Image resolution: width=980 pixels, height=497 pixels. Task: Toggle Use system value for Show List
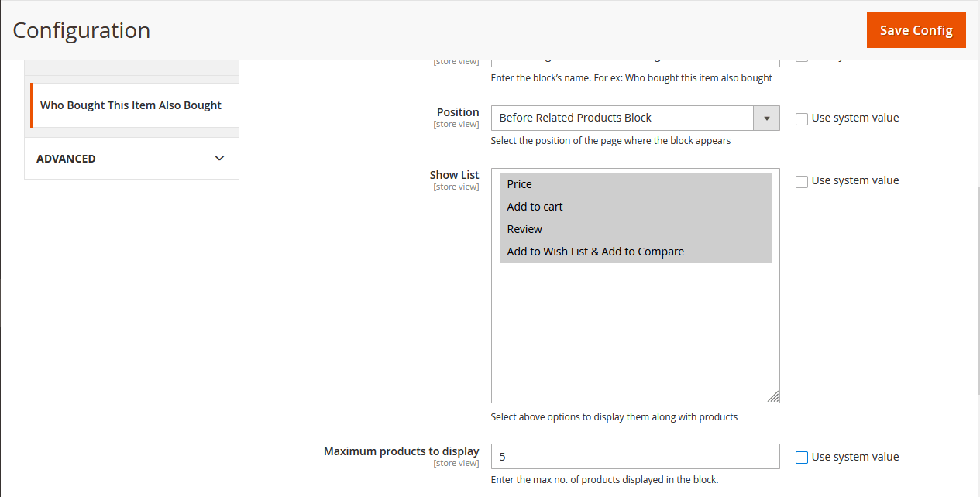point(802,181)
